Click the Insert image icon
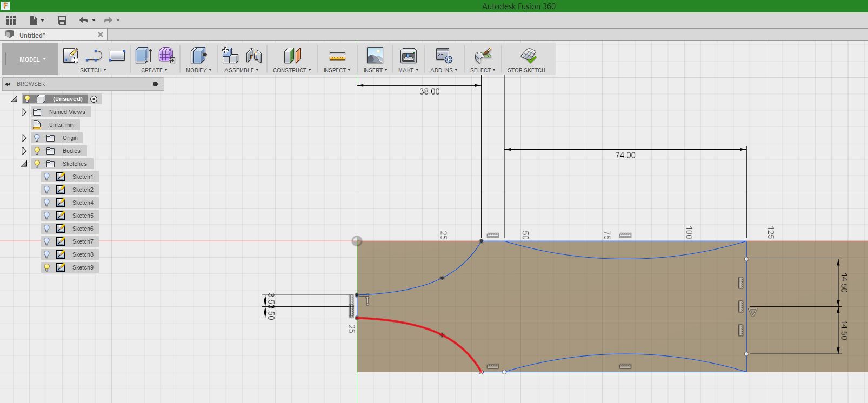This screenshot has height=403, width=868. [x=375, y=55]
